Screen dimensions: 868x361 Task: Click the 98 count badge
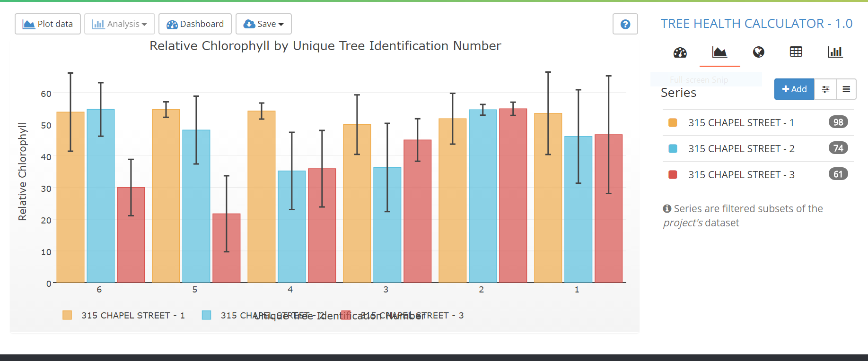[x=838, y=122]
